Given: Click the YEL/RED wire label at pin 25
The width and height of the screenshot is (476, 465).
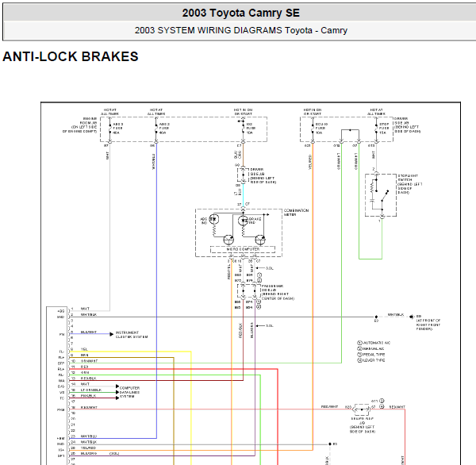Looking at the screenshot, I should point(88,448).
